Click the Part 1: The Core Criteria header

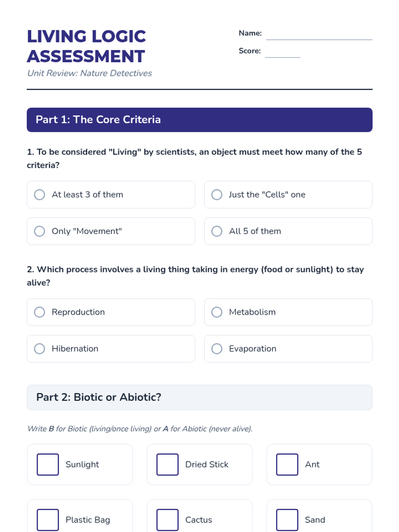coord(199,120)
